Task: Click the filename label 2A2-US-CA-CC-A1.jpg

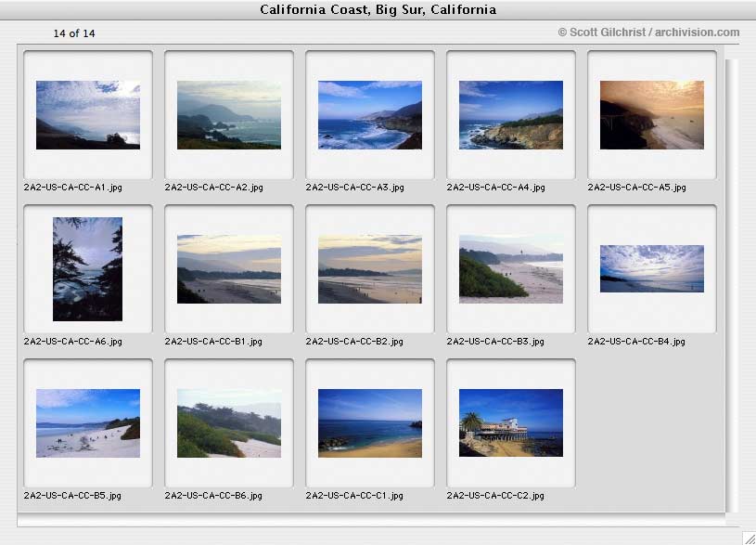Action: (x=72, y=188)
